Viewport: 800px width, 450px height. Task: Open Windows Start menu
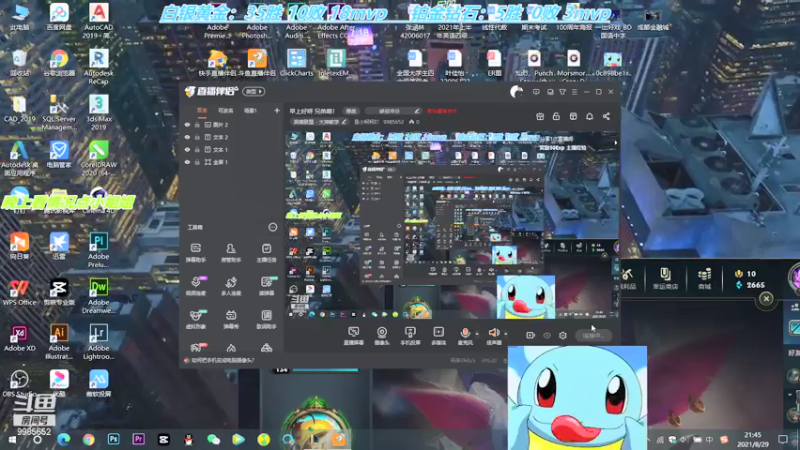[x=13, y=439]
